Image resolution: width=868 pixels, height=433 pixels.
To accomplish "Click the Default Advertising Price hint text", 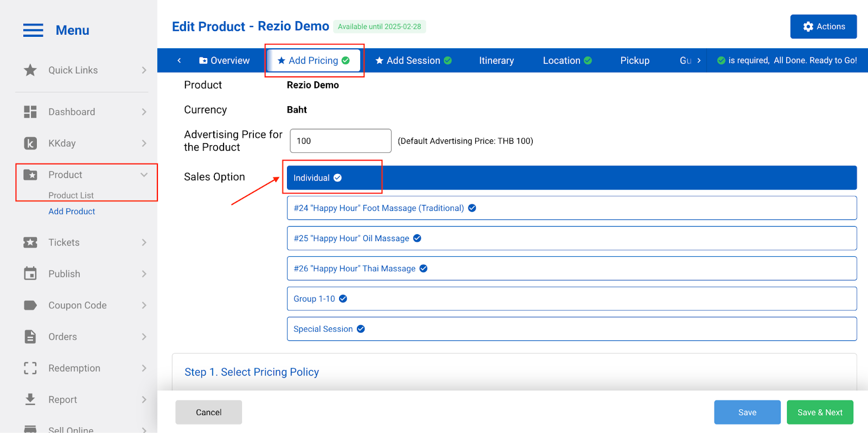I will [465, 141].
